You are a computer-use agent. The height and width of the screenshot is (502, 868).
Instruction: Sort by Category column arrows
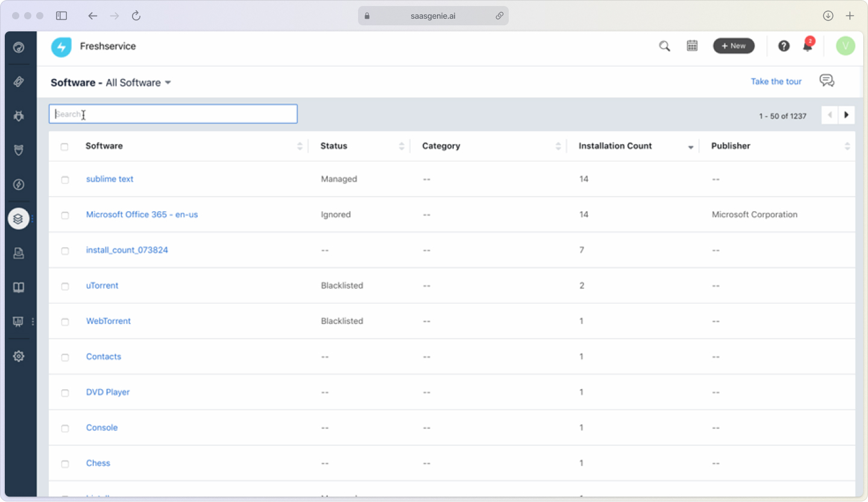click(x=558, y=146)
